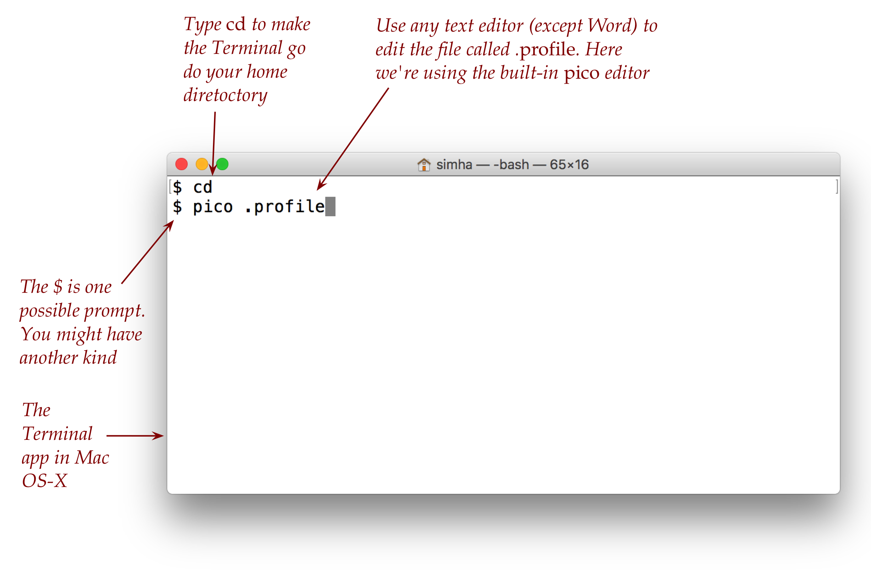The image size is (871, 588).
Task: Click the left bracket mark beside first prompt
Action: pos(170,187)
